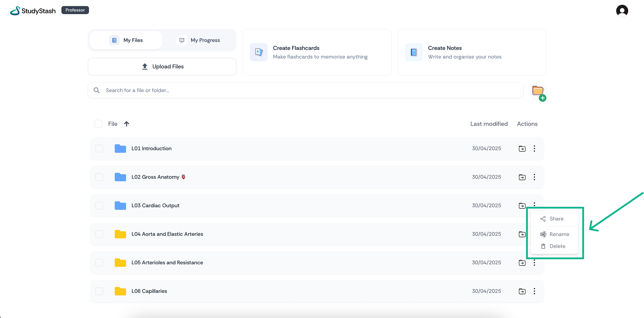Open more options for L01 Introduction

534,149
